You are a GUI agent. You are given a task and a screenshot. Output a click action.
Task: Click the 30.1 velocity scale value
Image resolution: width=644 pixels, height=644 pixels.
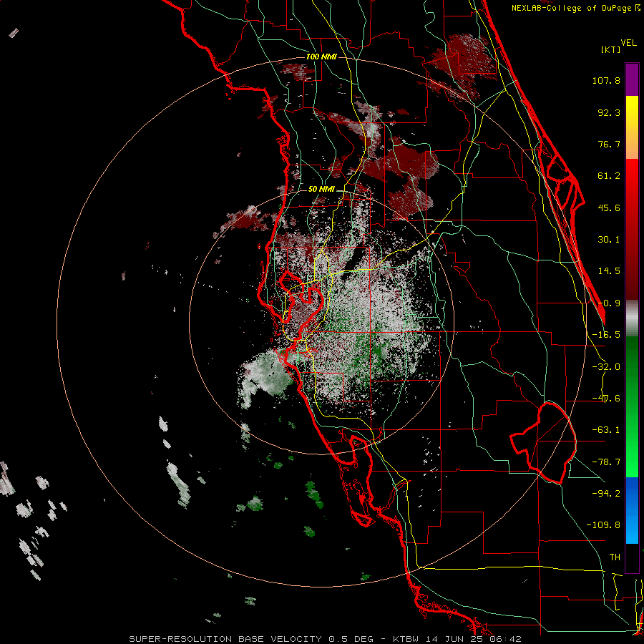tap(609, 240)
